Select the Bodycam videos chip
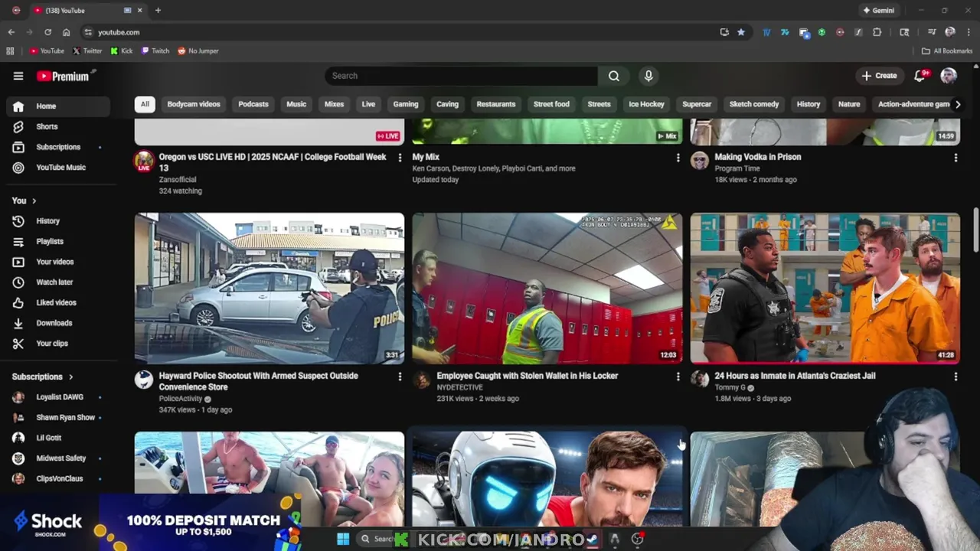 (194, 104)
